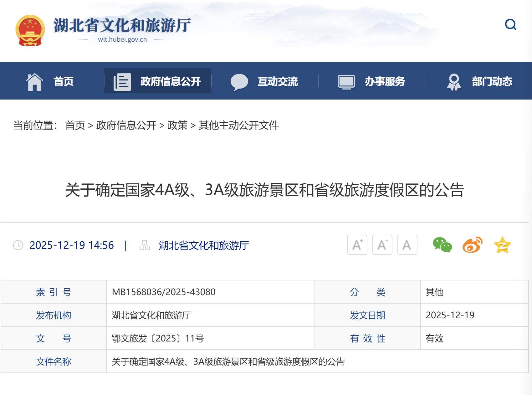
Task: Reset font size with plain A button
Action: tap(407, 245)
